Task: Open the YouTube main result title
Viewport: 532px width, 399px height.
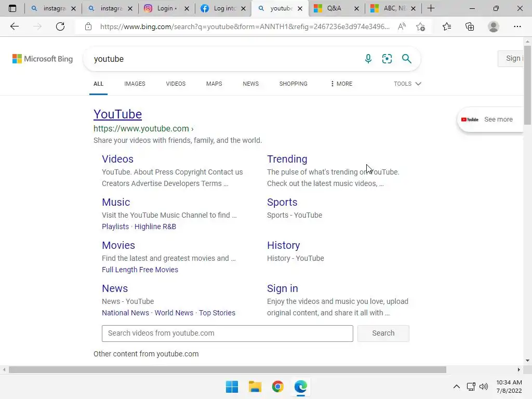Action: click(118, 114)
